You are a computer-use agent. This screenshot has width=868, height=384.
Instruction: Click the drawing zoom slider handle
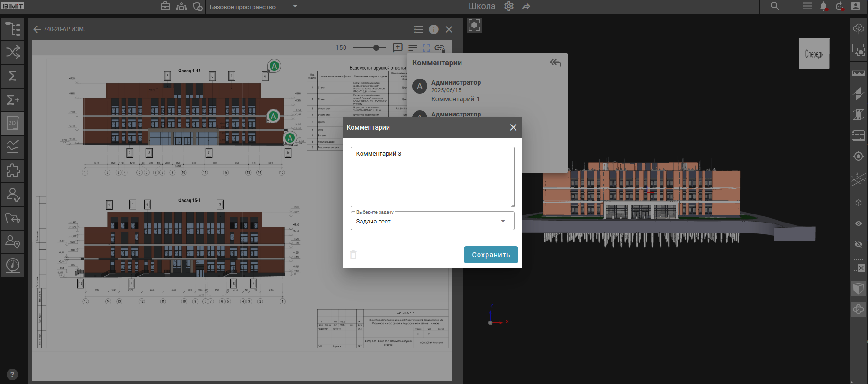click(376, 48)
